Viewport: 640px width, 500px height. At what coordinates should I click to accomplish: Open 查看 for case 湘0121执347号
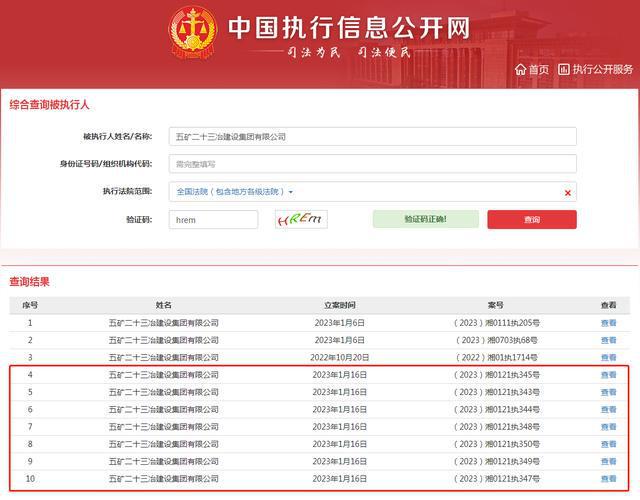(x=608, y=479)
